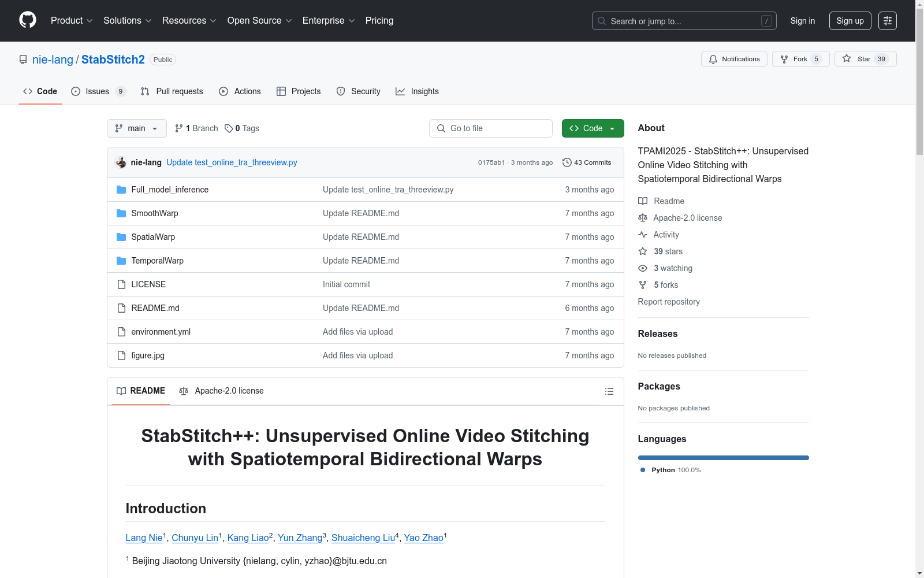Click the tag icon next to 0 Tags
The width and height of the screenshot is (924, 578).
point(229,128)
